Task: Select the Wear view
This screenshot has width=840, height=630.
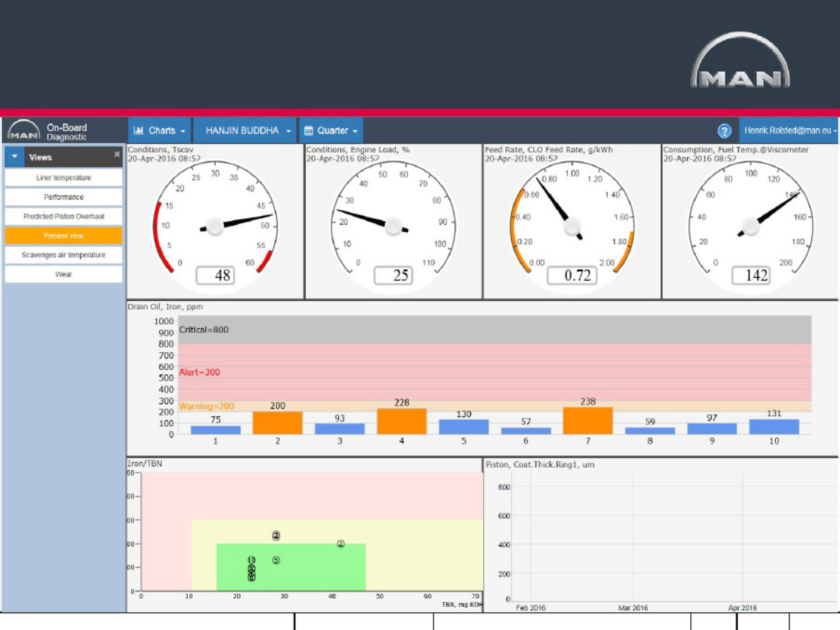Action: pyautogui.click(x=64, y=275)
